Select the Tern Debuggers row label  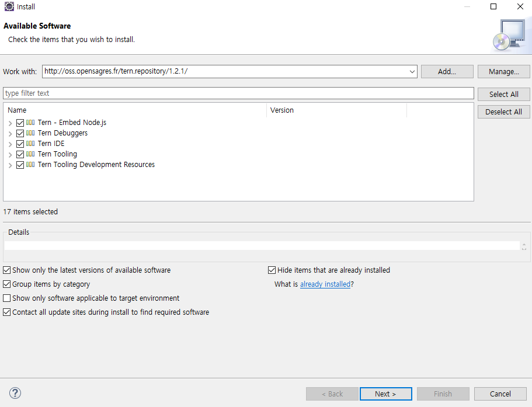[x=62, y=133]
